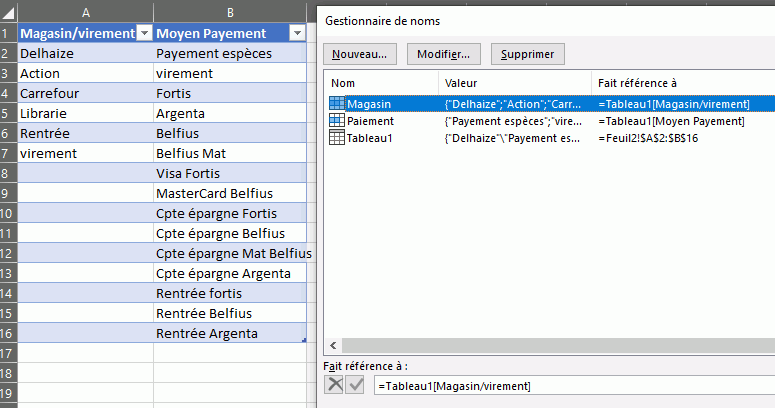This screenshot has height=408, width=775.
Task: Select column B header
Action: [231, 11]
